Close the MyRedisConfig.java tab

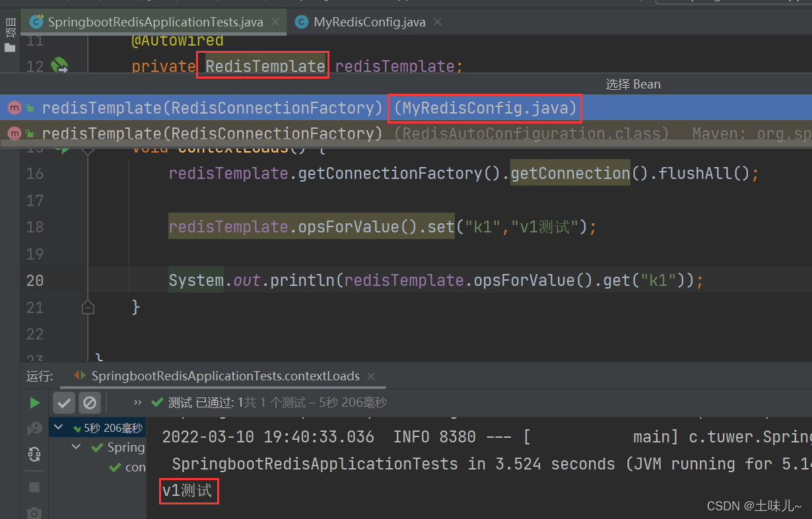coord(437,22)
